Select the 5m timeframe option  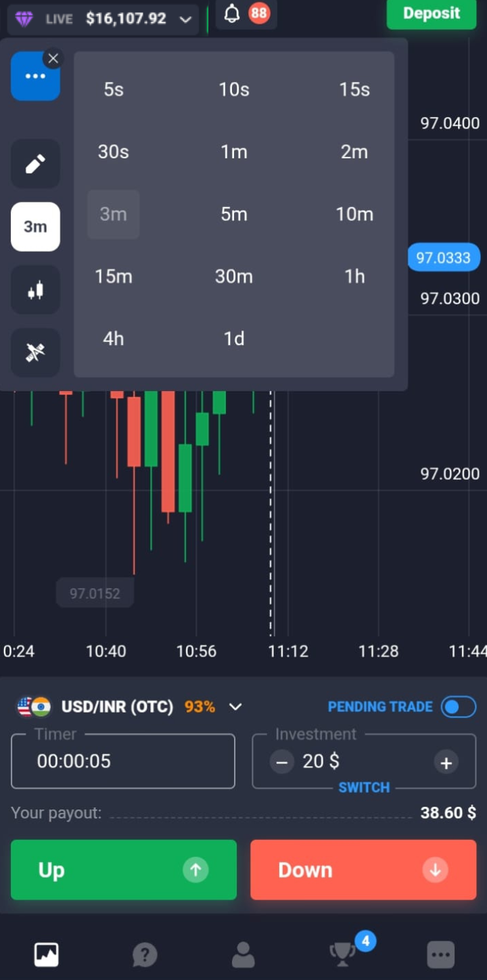click(234, 215)
